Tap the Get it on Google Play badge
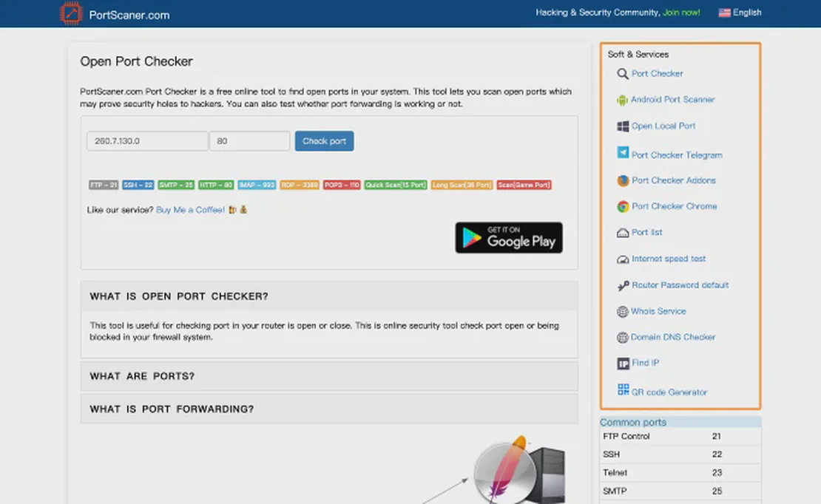Image resolution: width=821 pixels, height=504 pixels. (509, 238)
